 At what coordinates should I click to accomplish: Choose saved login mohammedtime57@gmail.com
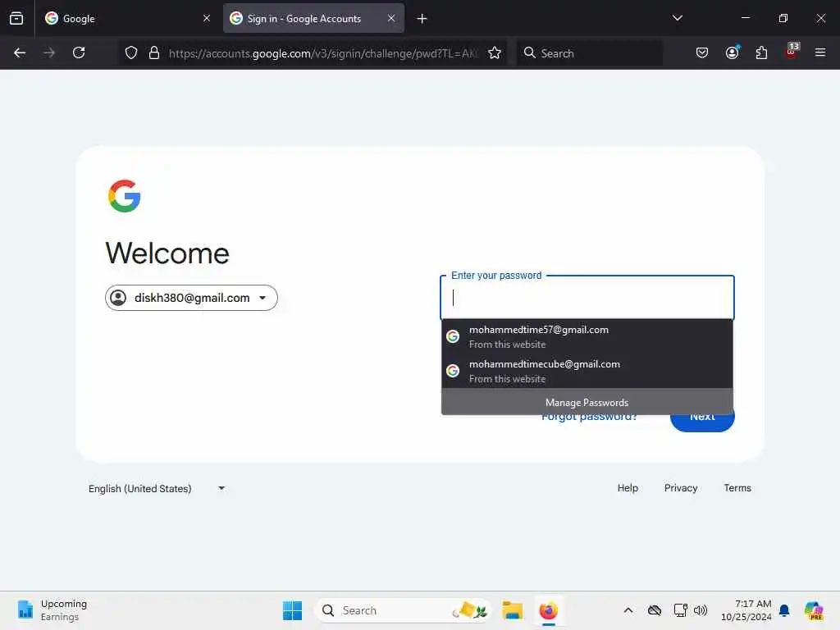(587, 336)
